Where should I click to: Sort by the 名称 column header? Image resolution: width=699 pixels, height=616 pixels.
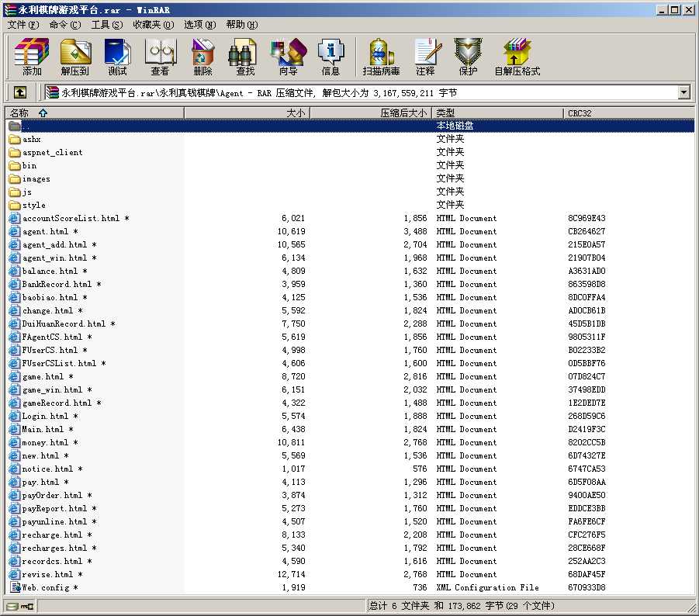95,113
